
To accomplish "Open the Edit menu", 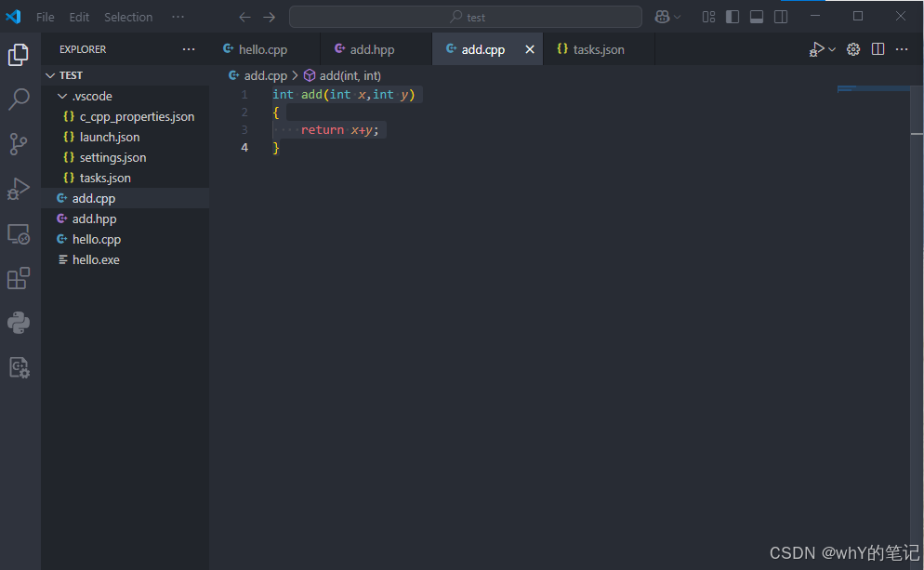I will [79, 17].
